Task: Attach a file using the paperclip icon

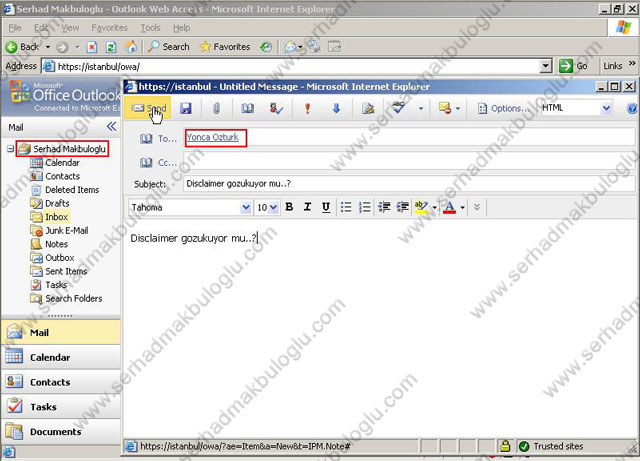Action: click(x=216, y=108)
